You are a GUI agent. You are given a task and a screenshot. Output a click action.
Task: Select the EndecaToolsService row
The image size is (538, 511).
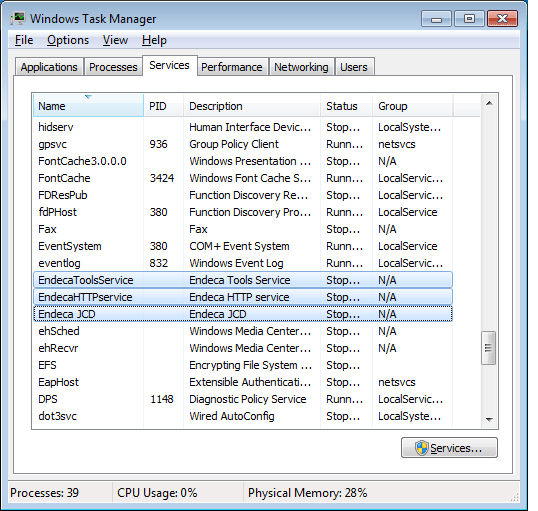[x=243, y=280]
